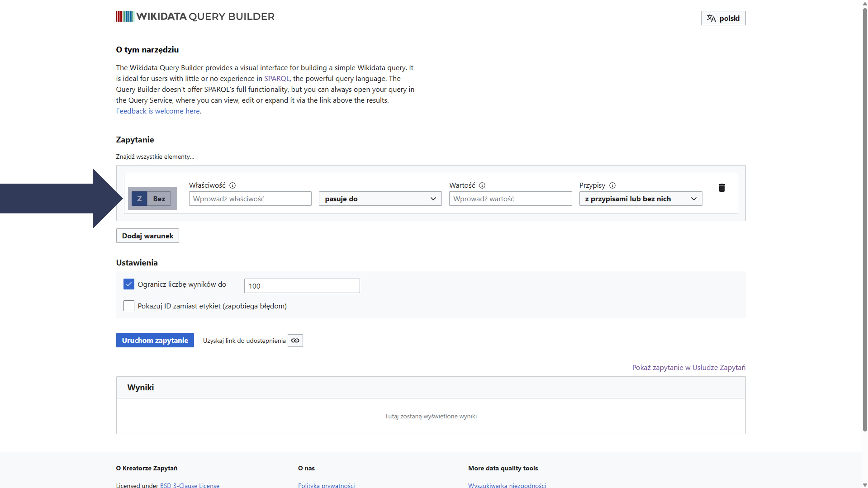Click info icon next to Właściwość
The width and height of the screenshot is (868, 488).
click(x=233, y=185)
